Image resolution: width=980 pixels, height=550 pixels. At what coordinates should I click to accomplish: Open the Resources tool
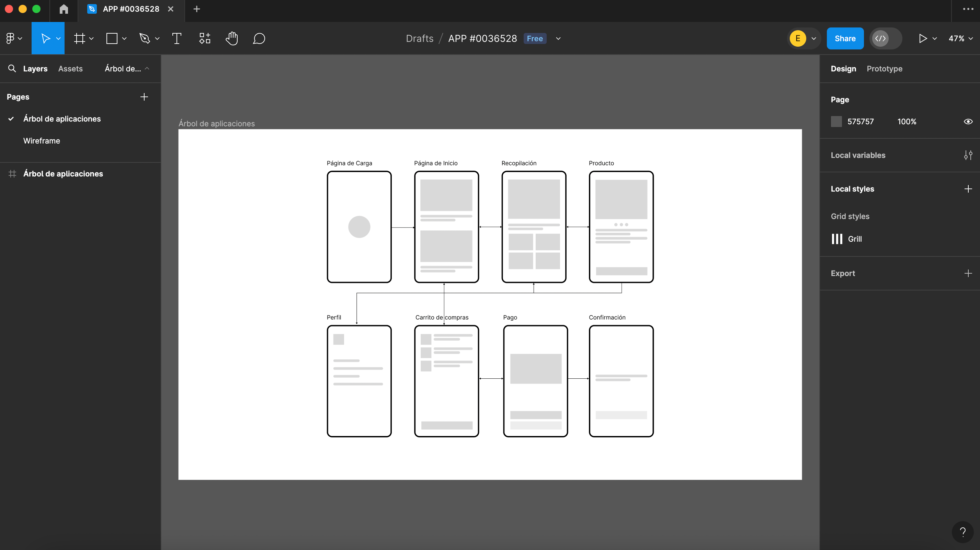(x=205, y=38)
